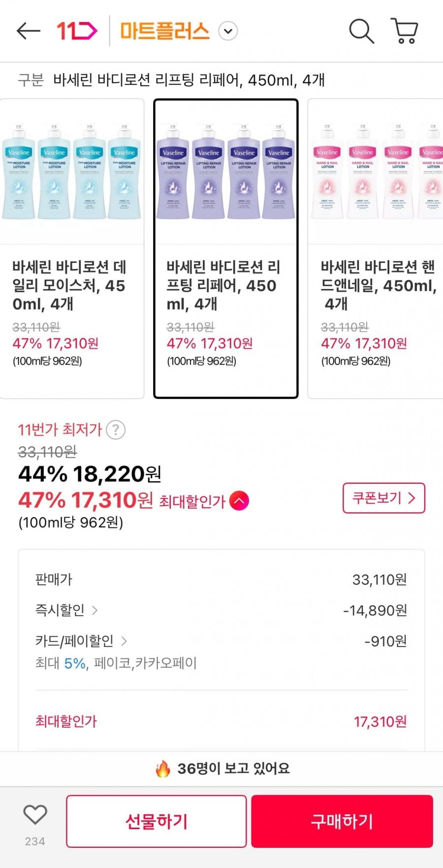This screenshot has height=868, width=443.
Task: Open the shopping cart icon
Action: coord(405,31)
